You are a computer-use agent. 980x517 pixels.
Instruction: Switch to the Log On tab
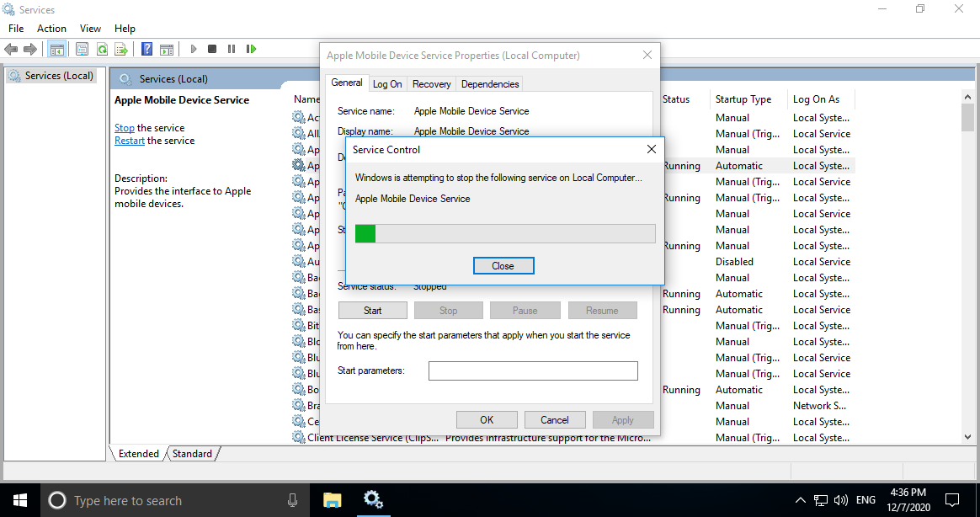387,83
